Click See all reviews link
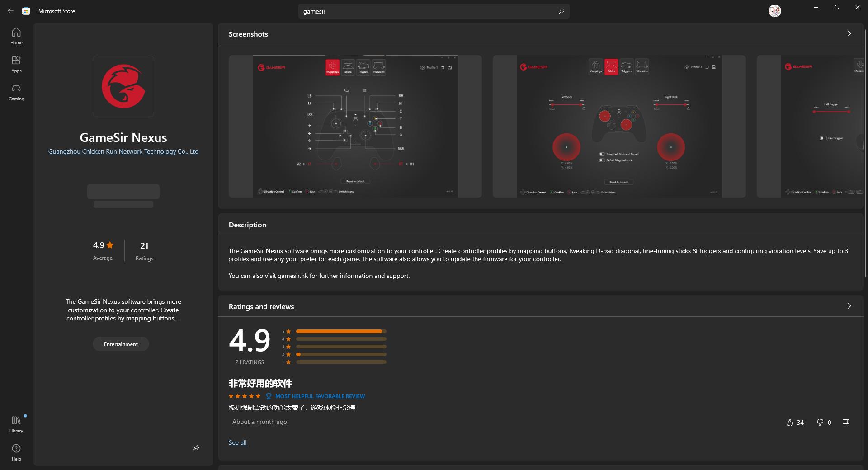This screenshot has height=470, width=868. 237,442
